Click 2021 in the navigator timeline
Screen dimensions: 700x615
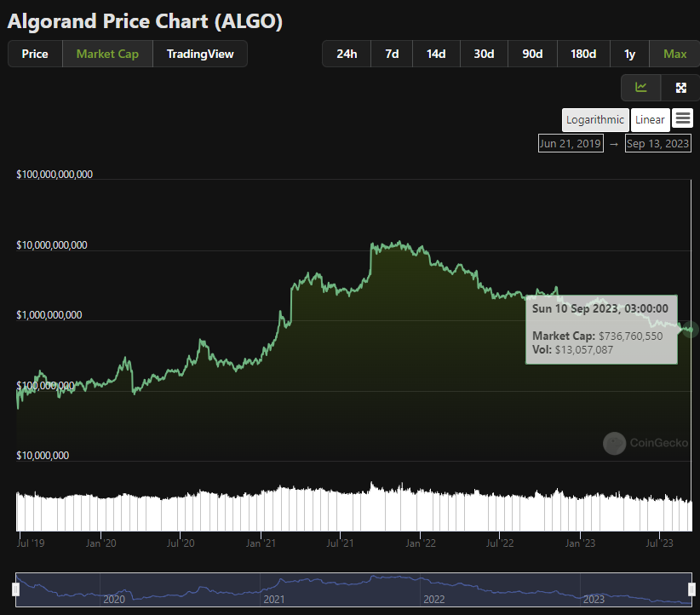tap(274, 600)
